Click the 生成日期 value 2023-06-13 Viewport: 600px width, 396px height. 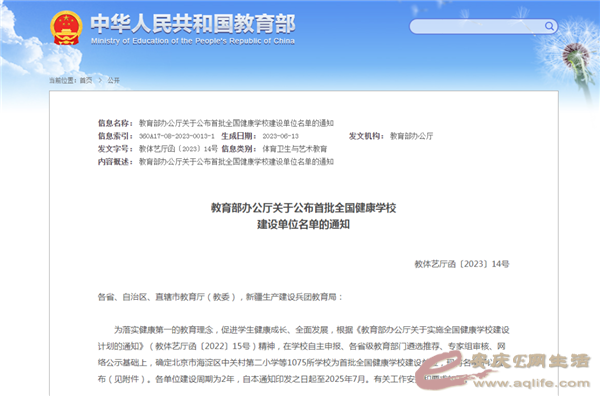(280, 136)
